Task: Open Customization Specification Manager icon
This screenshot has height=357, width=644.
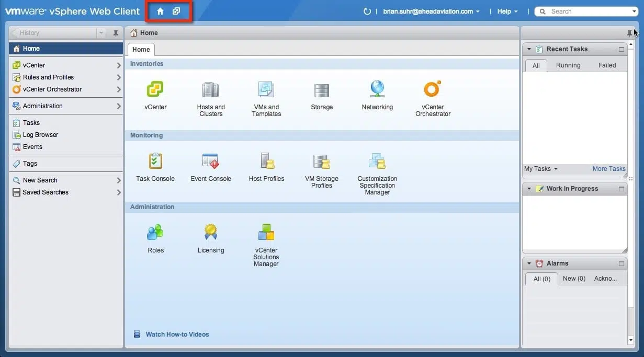Action: (x=377, y=161)
